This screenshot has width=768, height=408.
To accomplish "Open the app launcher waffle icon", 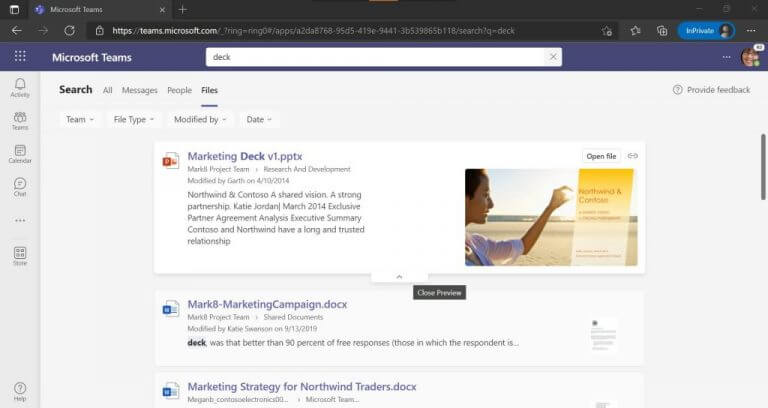I will pyautogui.click(x=20, y=56).
